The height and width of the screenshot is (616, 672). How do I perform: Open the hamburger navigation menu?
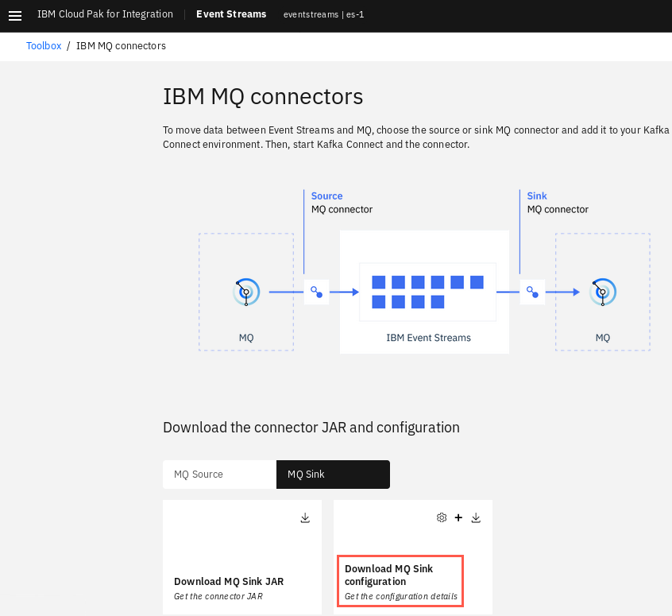pos(15,15)
